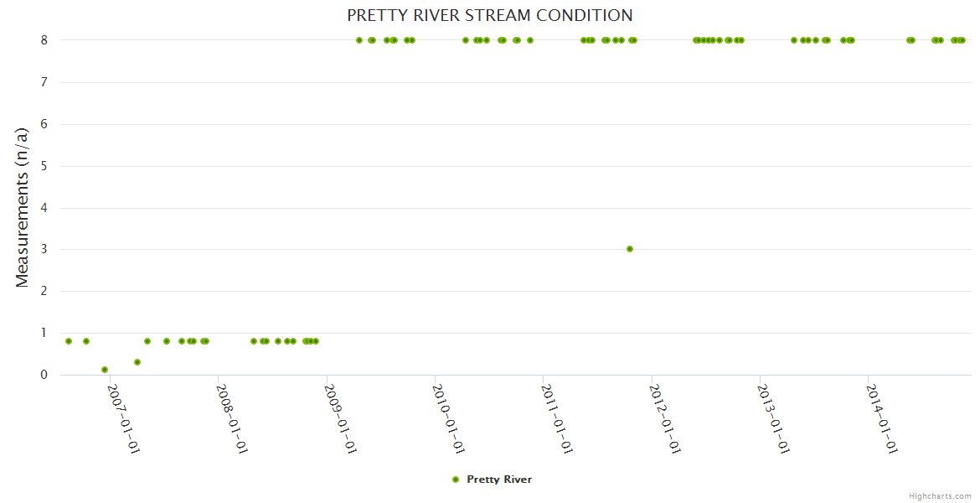Click the Pretty River Stream Condition title

[x=490, y=15]
